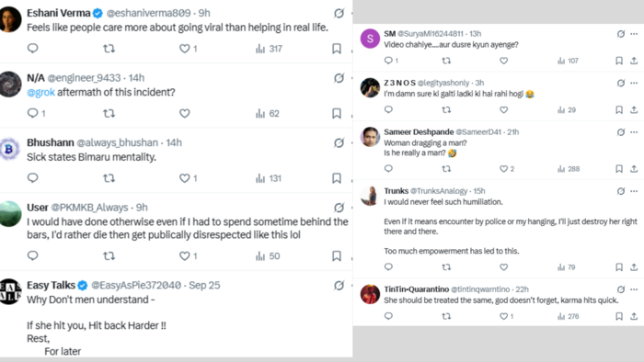Open three-dot menu on Sameer Deshpande's tweet
The width and height of the screenshot is (644, 362).
pyautogui.click(x=634, y=132)
